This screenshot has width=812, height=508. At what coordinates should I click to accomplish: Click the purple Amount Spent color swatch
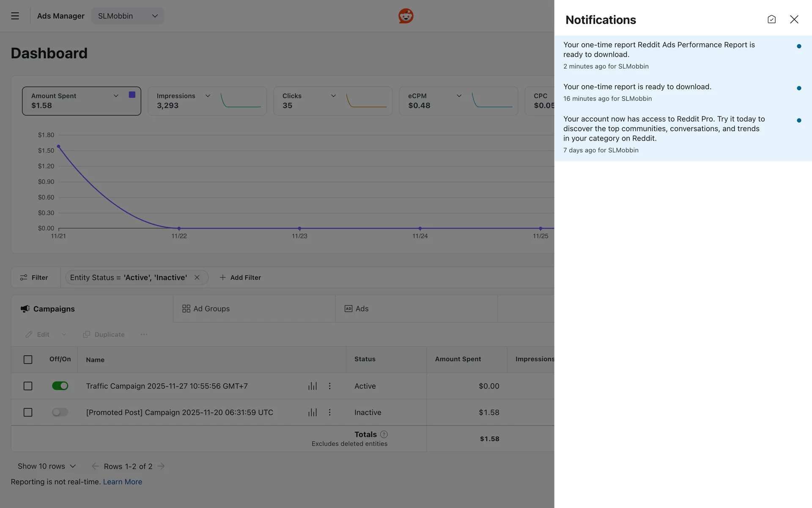[132, 95]
